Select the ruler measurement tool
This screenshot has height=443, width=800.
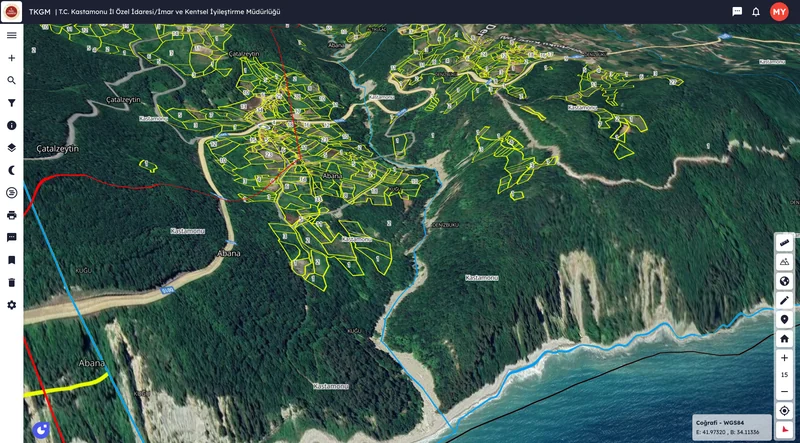784,242
